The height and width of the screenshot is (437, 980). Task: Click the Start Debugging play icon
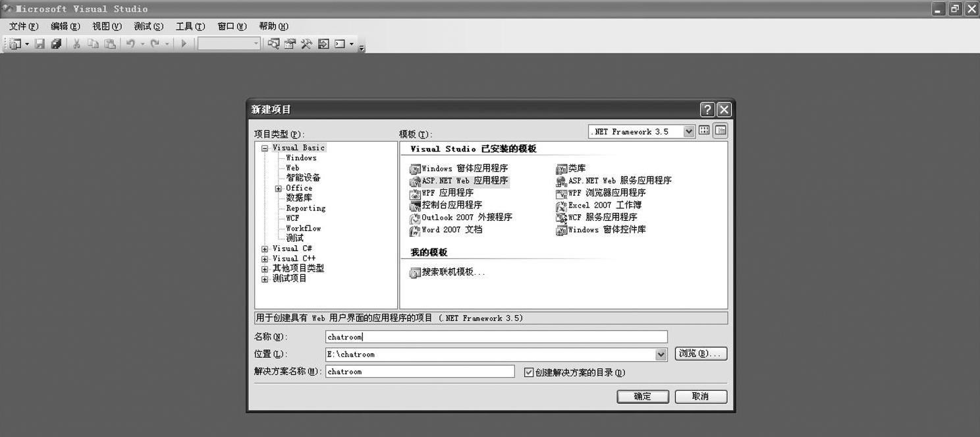(184, 44)
